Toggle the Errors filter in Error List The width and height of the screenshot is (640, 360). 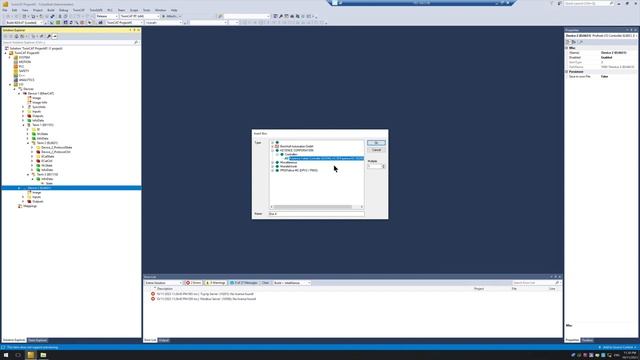[x=194, y=283]
